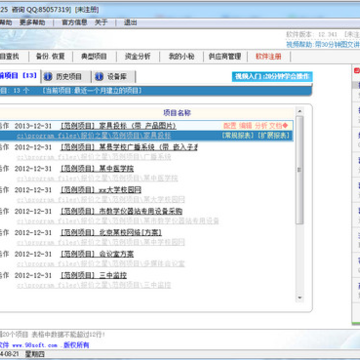Open project 某县学校广播系统
This screenshot has width=360, height=360.
click(x=129, y=147)
